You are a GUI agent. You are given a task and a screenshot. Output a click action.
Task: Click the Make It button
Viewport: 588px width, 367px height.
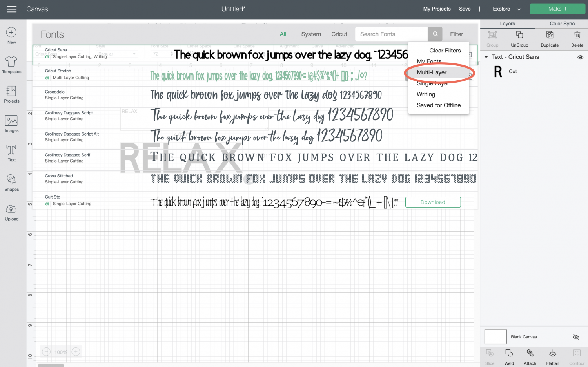557,9
